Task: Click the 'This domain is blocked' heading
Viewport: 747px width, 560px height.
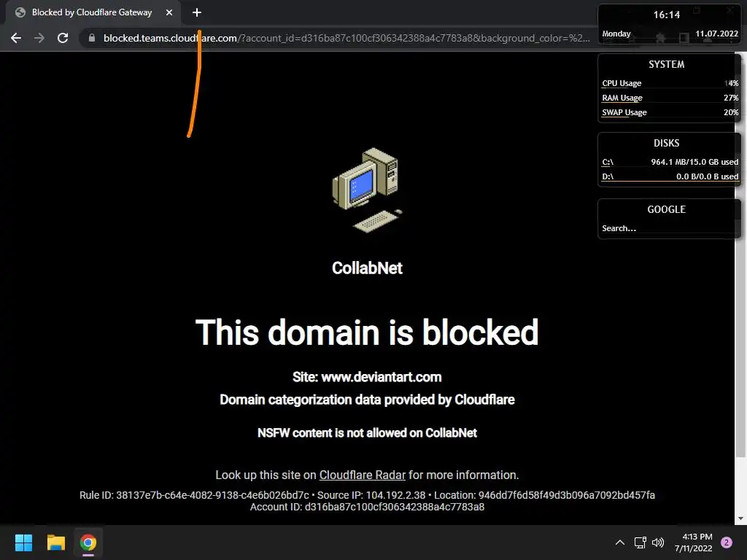Action: (x=367, y=332)
